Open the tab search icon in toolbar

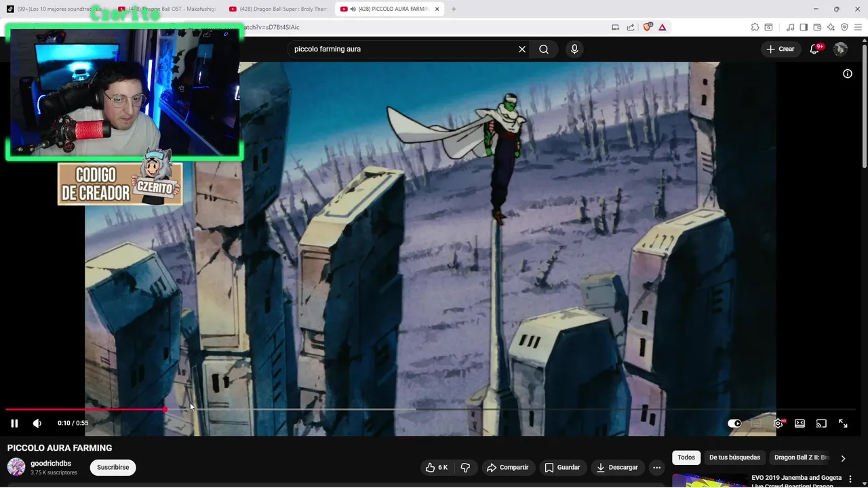(x=768, y=27)
